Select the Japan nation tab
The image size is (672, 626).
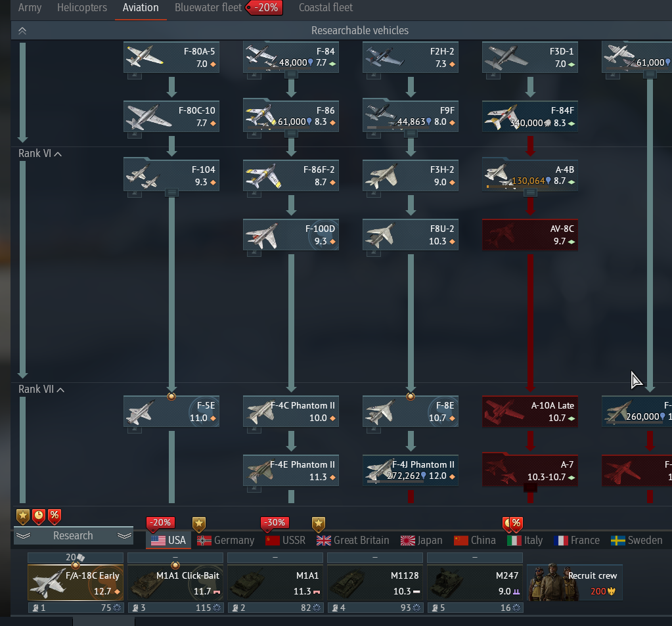point(421,541)
